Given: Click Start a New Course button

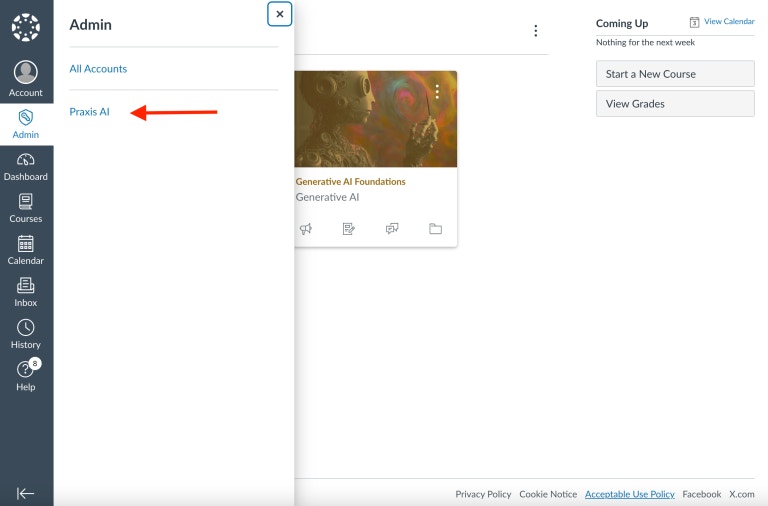Looking at the screenshot, I should coord(675,74).
